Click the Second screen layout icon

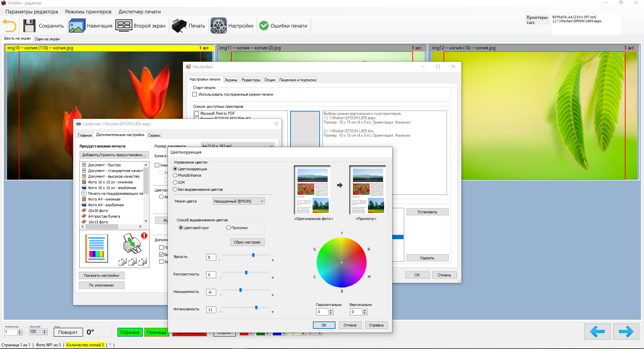124,26
